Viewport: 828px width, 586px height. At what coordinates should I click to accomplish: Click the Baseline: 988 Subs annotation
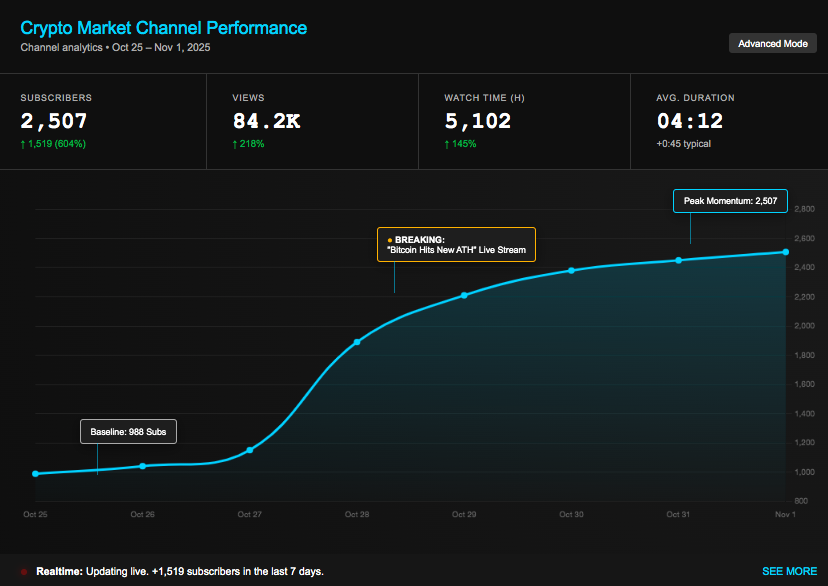(128, 431)
